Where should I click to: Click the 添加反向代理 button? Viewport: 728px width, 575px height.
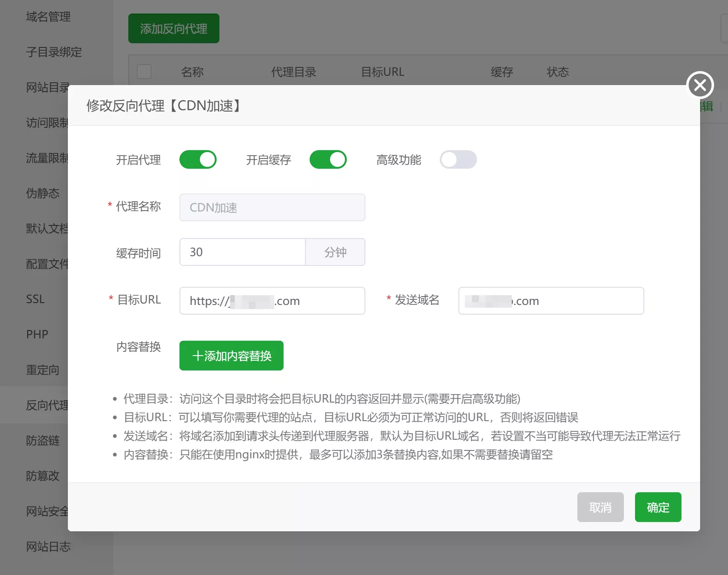[x=173, y=28]
